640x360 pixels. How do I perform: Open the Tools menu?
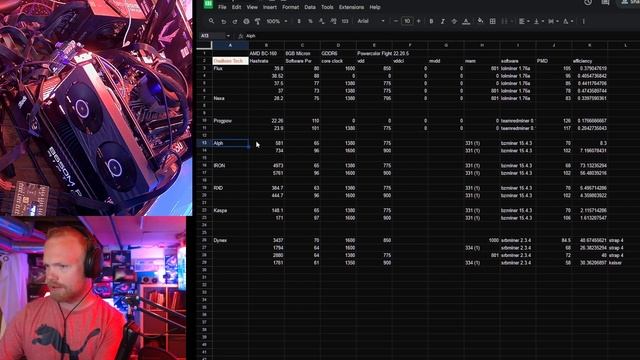point(327,7)
